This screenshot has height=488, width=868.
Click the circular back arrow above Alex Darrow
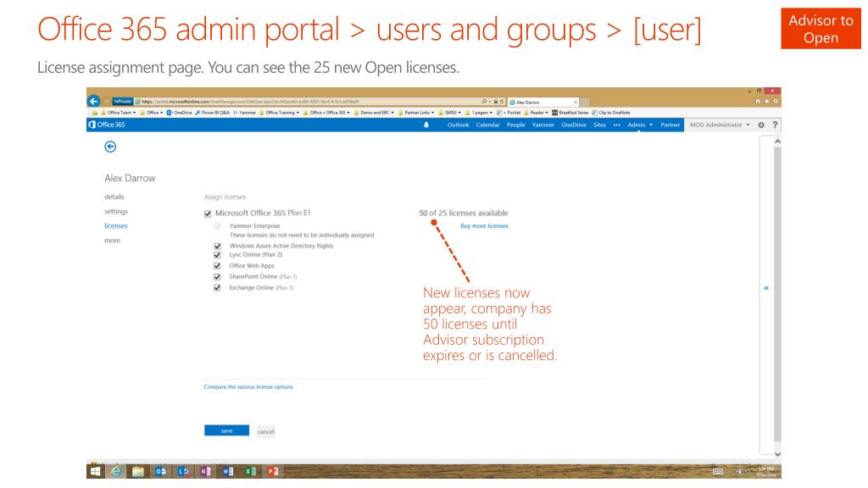pos(110,147)
